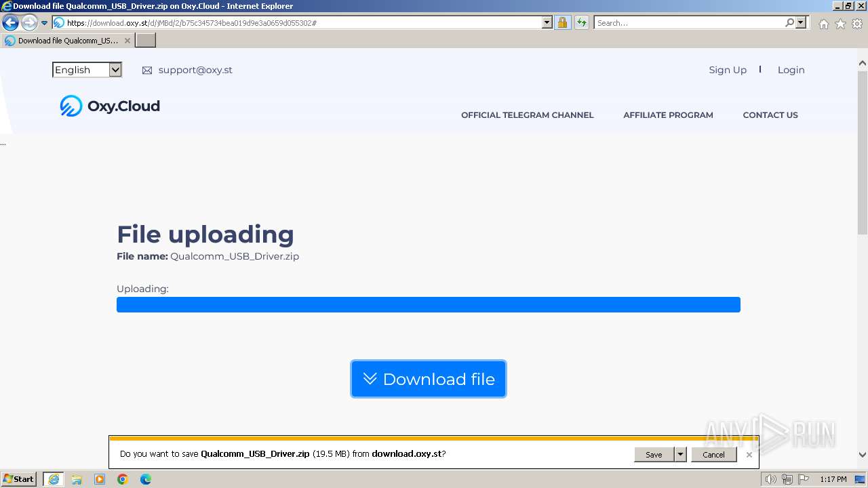Open the Action Center flag icon
868x488 pixels.
coord(804,479)
